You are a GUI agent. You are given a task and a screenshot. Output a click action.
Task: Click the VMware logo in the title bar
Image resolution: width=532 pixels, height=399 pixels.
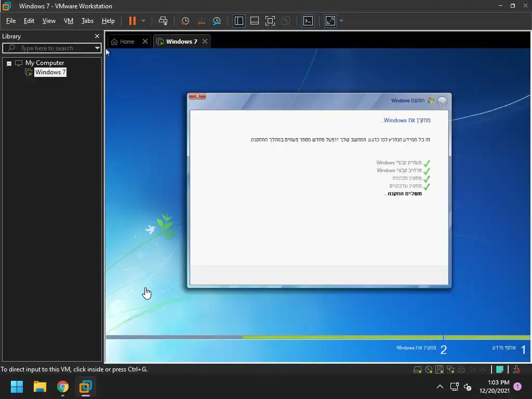coord(6,6)
